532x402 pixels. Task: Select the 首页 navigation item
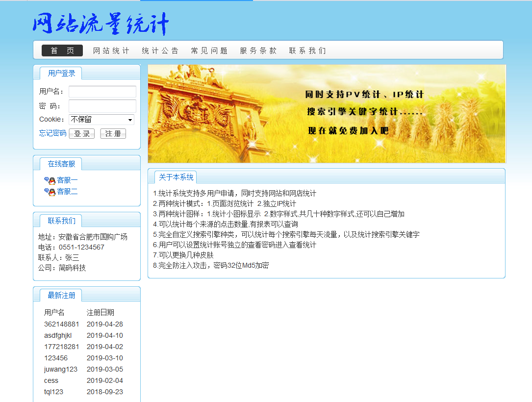pyautogui.click(x=62, y=50)
